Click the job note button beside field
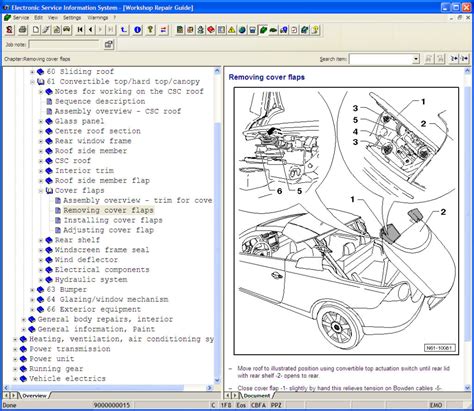The height and width of the screenshot is (411, 474). [109, 44]
